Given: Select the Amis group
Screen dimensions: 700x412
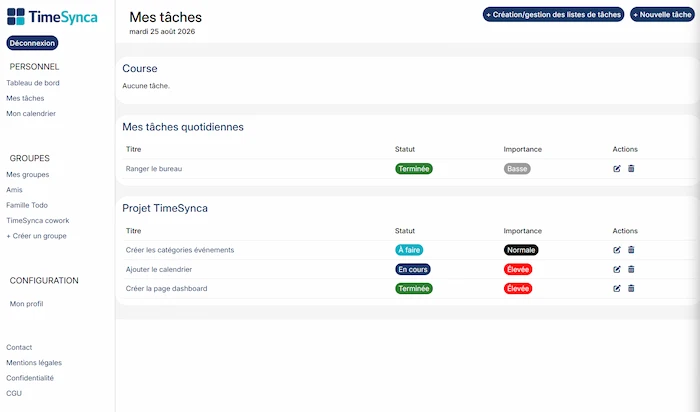Looking at the screenshot, I should pyautogui.click(x=14, y=190).
